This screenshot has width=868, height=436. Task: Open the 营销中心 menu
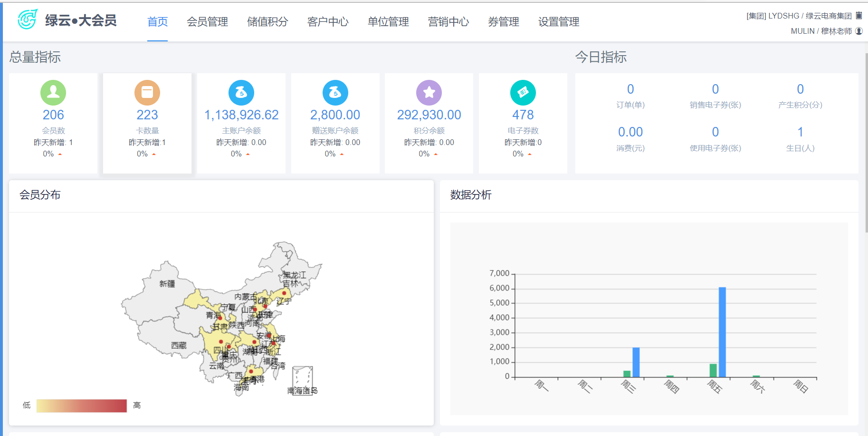click(448, 22)
